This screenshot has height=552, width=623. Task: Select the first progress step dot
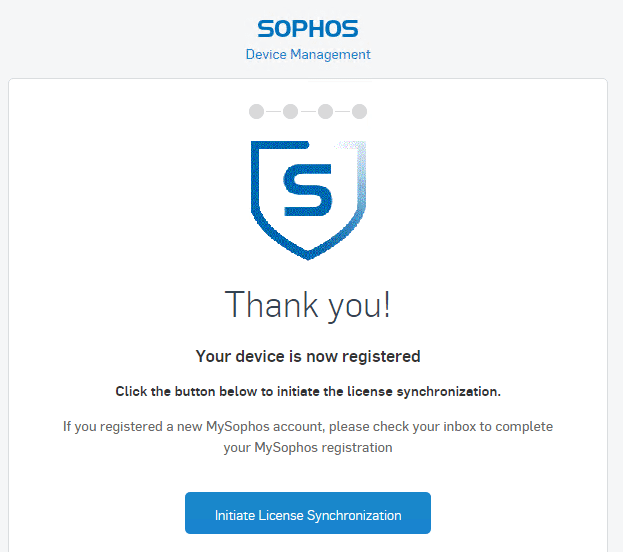coord(256,111)
